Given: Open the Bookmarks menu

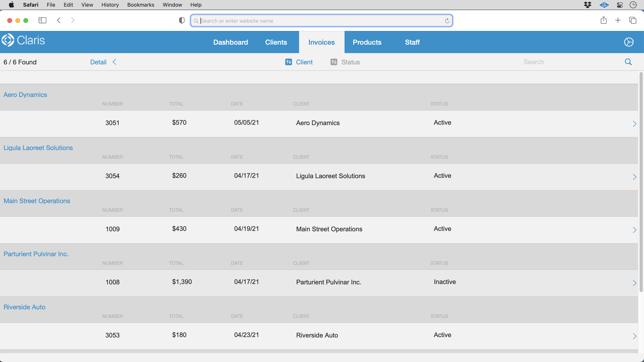Looking at the screenshot, I should 140,5.
